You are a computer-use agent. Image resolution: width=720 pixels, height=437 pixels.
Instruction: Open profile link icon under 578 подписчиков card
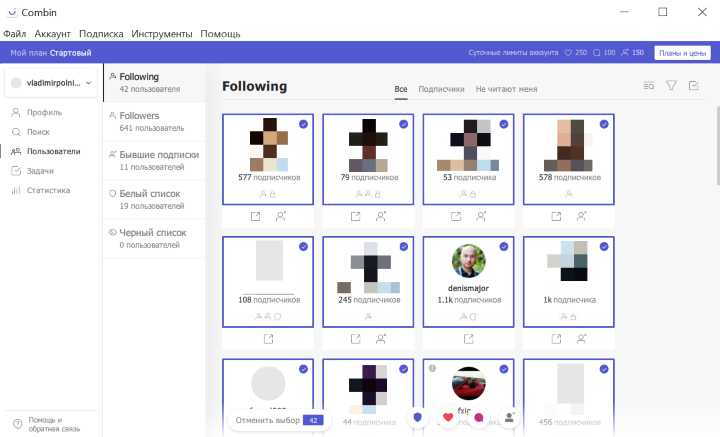pos(556,216)
